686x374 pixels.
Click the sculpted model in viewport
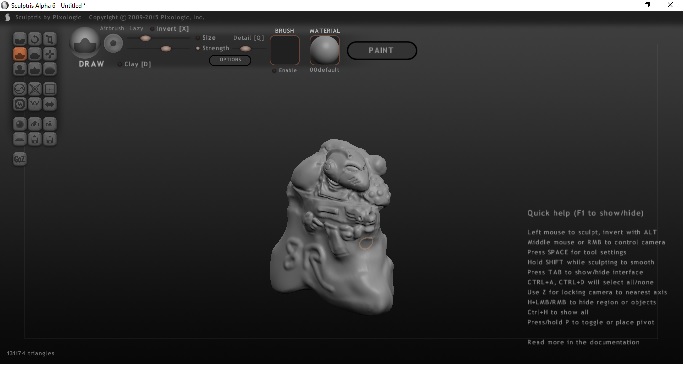tap(332, 227)
